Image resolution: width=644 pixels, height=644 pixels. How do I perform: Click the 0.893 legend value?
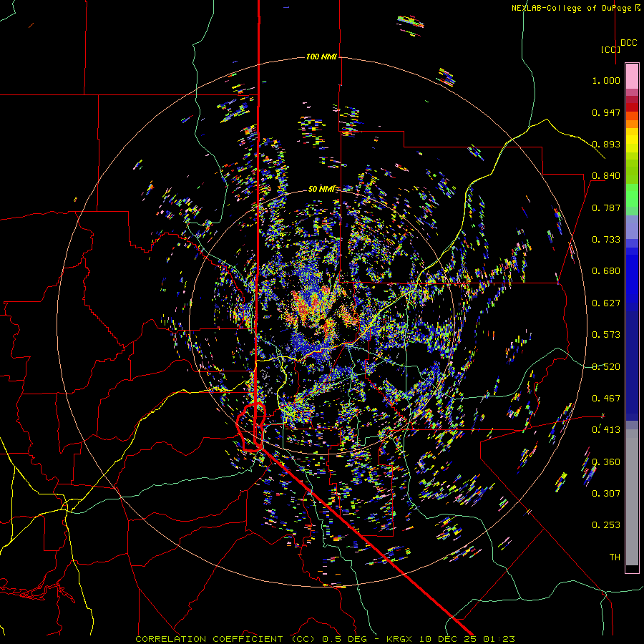pyautogui.click(x=606, y=144)
